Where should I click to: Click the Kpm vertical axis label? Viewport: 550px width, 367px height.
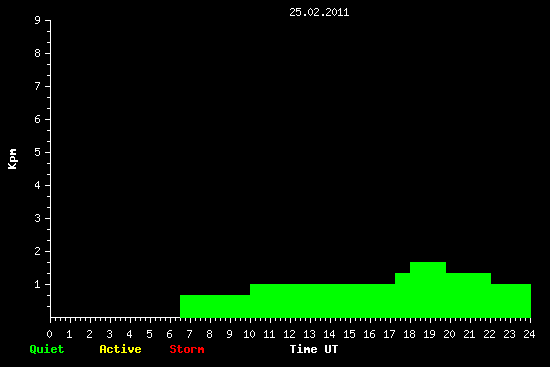point(13,159)
